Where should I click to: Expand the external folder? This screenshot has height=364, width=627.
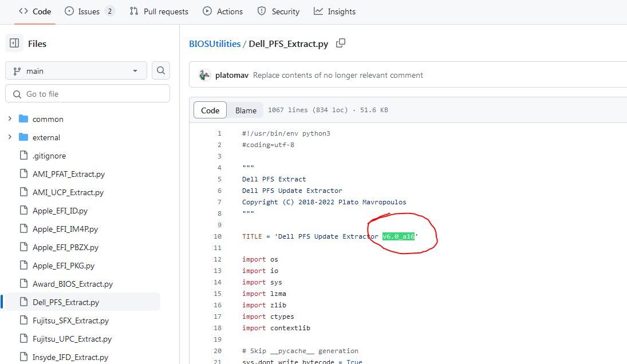(10, 137)
